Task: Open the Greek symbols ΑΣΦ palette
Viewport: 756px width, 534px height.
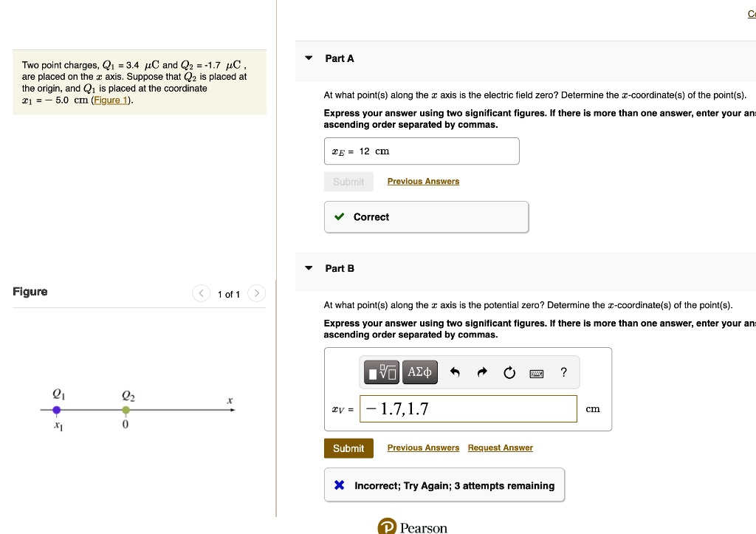Action: point(419,372)
